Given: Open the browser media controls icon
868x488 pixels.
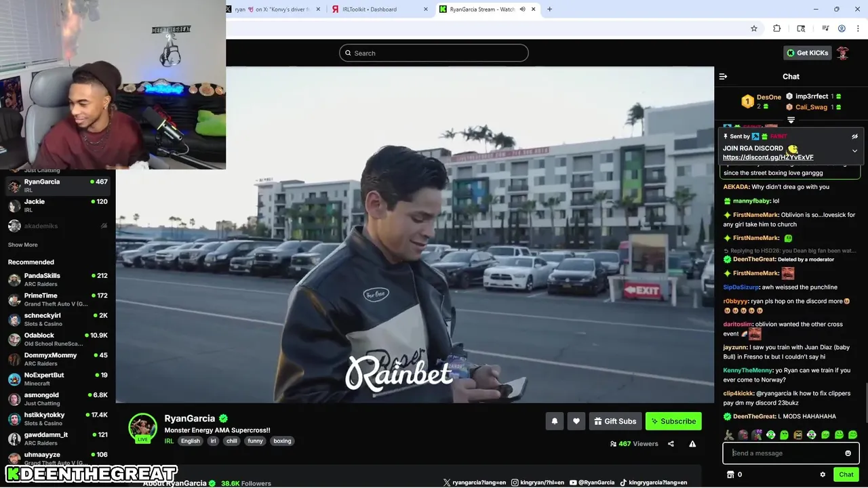Looking at the screenshot, I should [825, 28].
